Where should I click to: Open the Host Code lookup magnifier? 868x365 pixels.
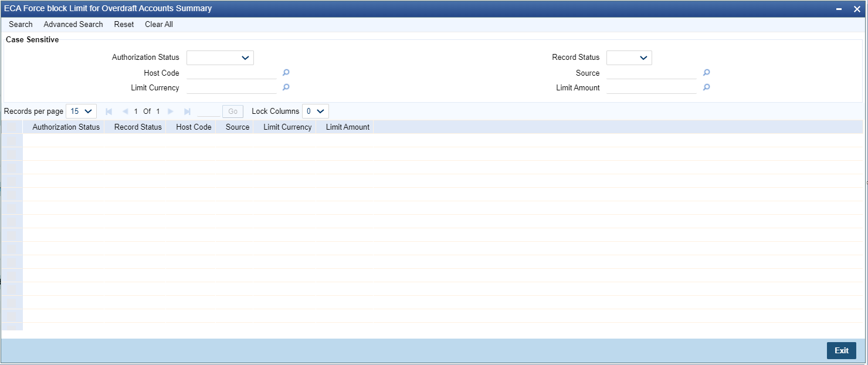(x=286, y=73)
